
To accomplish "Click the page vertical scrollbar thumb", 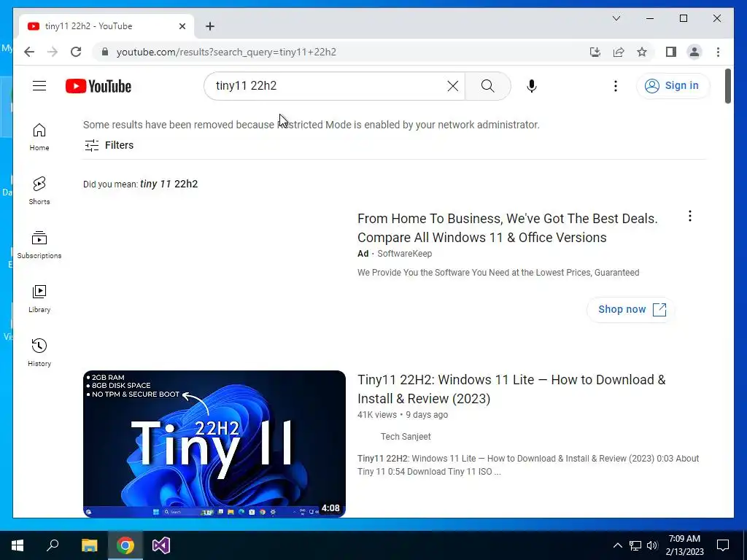I will (x=727, y=86).
